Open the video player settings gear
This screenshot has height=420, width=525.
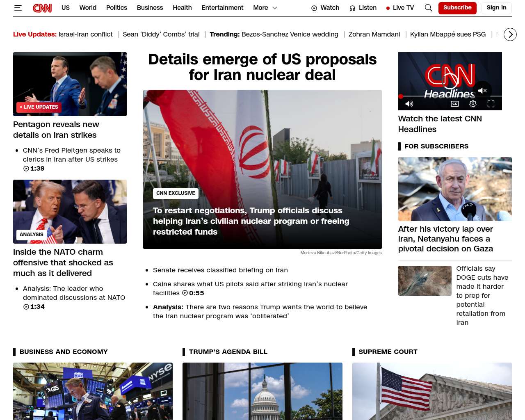click(473, 104)
